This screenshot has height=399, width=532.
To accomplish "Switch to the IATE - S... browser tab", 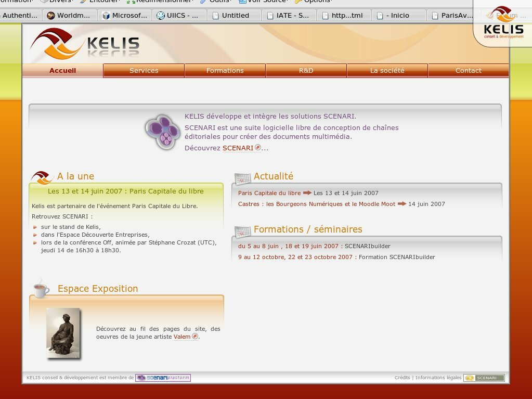I will (x=290, y=15).
